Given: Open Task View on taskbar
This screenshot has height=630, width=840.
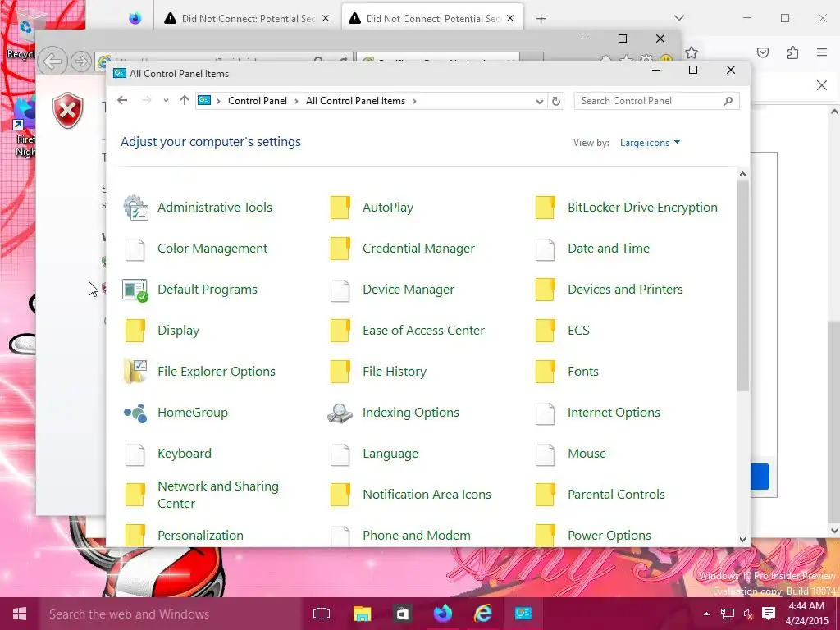Looking at the screenshot, I should coord(322,614).
